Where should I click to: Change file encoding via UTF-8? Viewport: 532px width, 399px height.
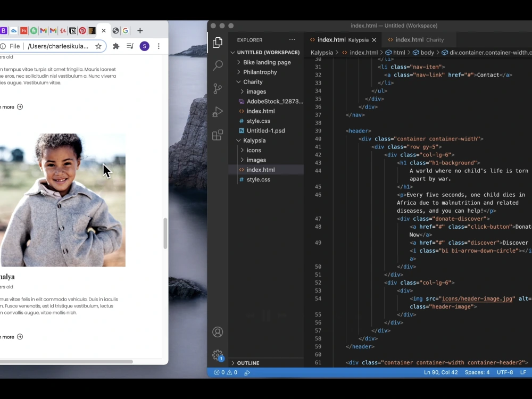(504, 372)
